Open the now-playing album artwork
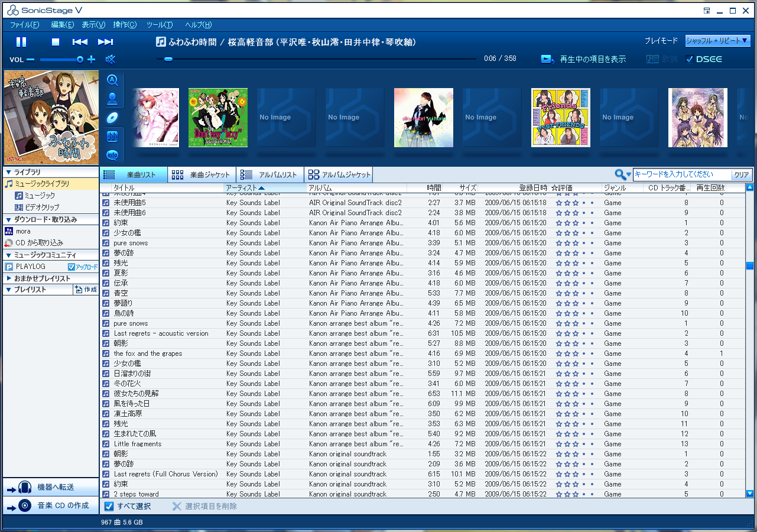Screen dimensions: 757x532 coord(51,118)
